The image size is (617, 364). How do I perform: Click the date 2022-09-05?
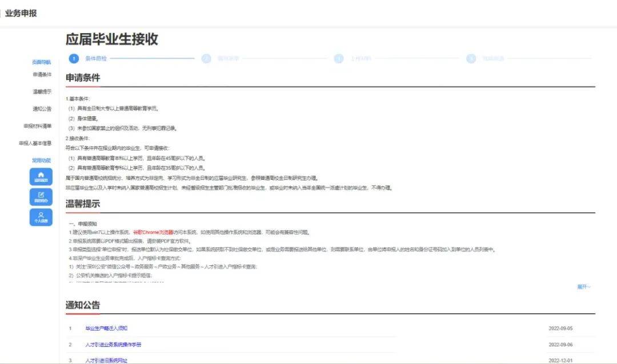(560, 328)
